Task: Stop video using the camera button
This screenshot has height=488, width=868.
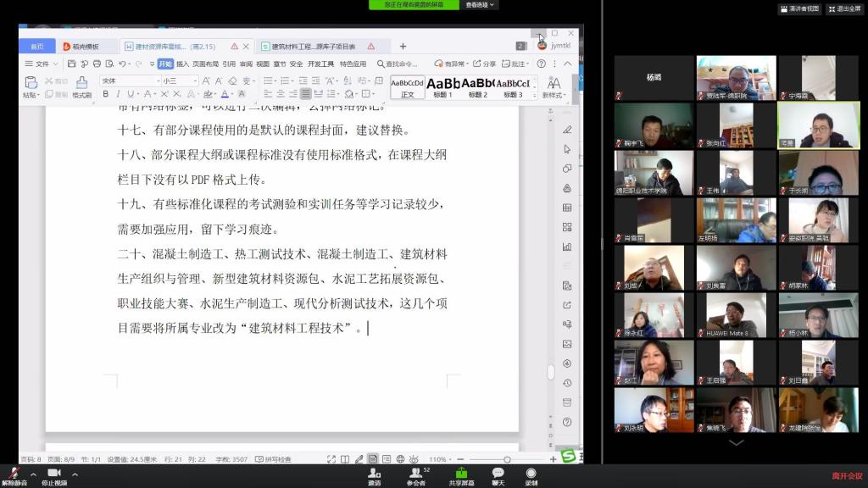Action: coord(54,474)
